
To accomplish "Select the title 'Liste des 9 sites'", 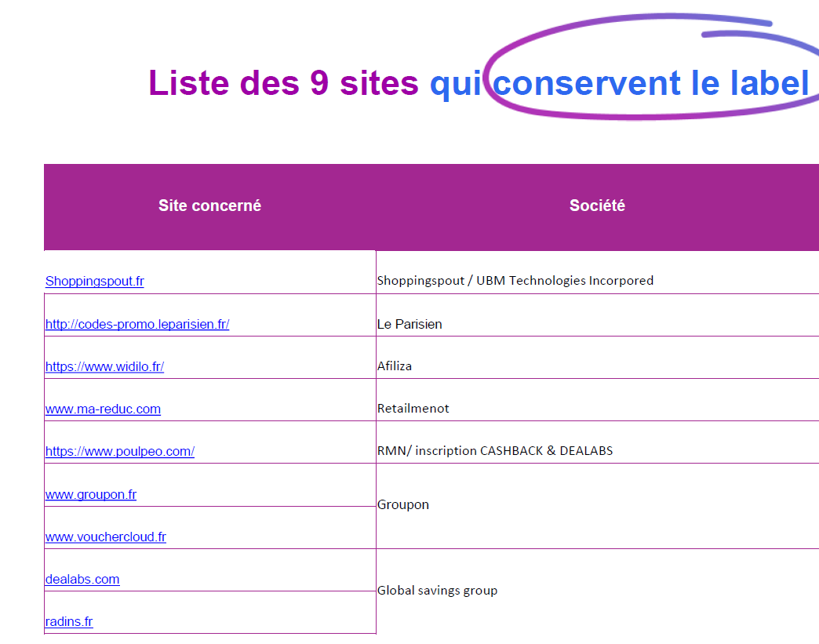I will pos(281,83).
